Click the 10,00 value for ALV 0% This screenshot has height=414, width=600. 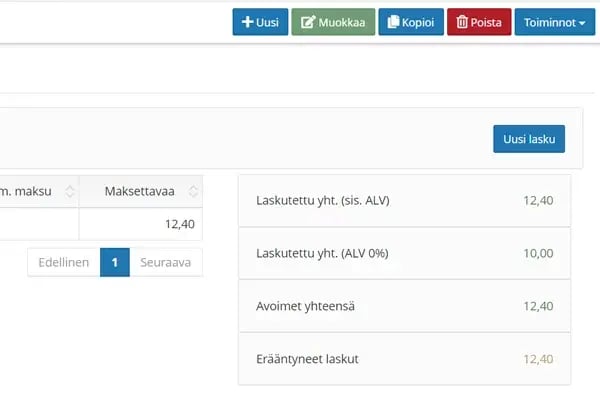point(538,253)
